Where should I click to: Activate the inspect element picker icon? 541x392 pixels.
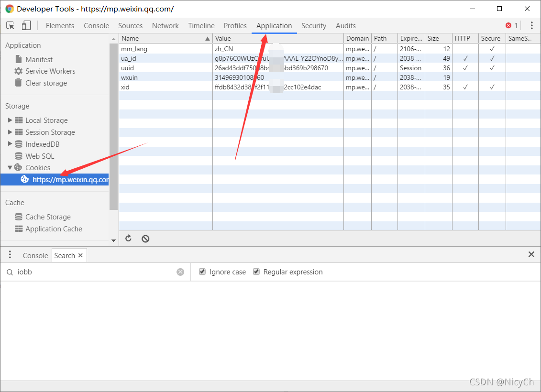coord(11,25)
